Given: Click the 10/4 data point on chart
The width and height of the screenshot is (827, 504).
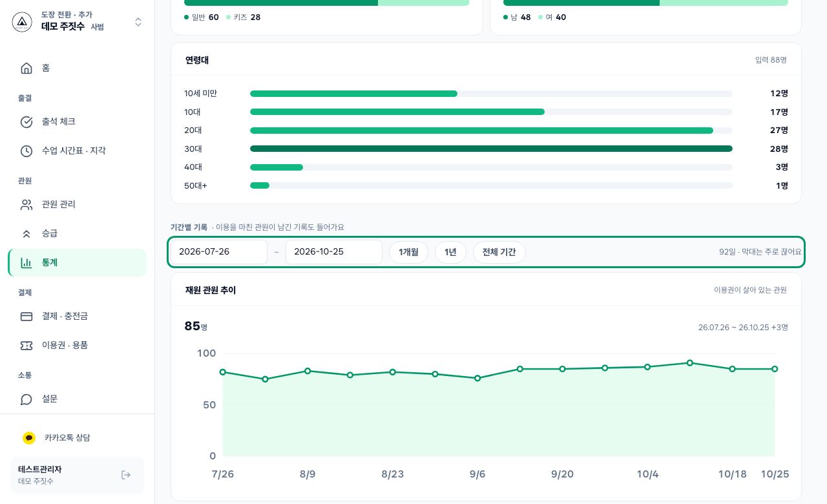Looking at the screenshot, I should (647, 367).
